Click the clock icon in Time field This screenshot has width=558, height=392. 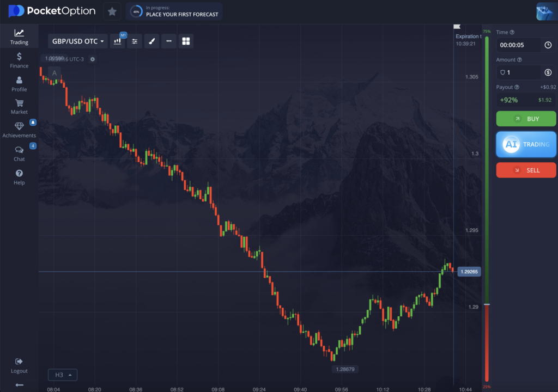(548, 45)
